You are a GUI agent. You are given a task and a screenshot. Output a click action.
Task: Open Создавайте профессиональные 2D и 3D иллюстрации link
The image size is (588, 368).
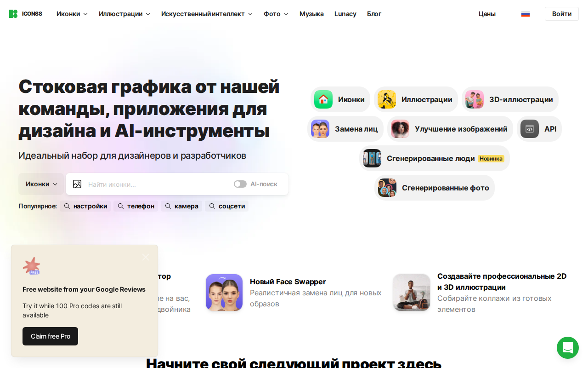click(x=502, y=282)
